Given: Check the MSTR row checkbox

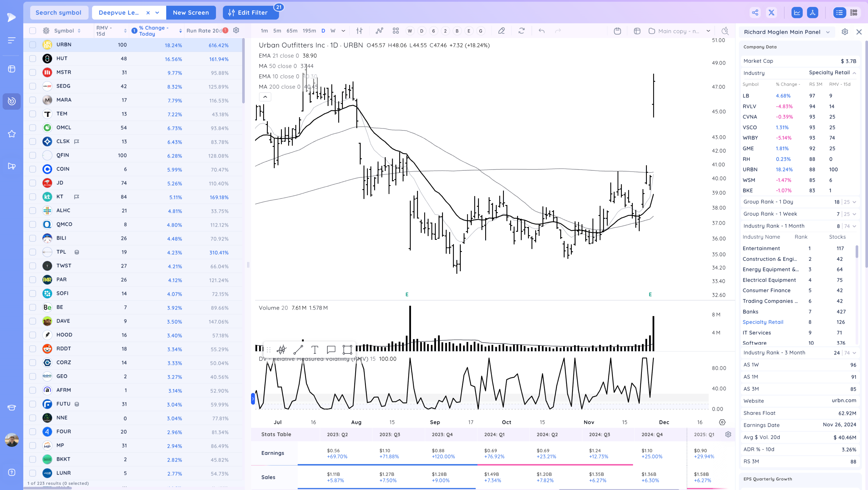Looking at the screenshot, I should coord(33,72).
